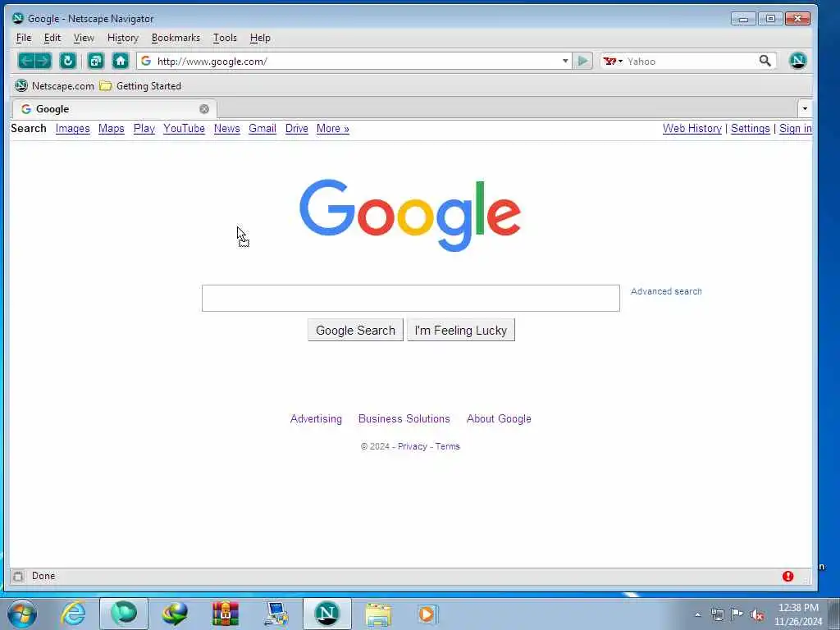This screenshot has width=840, height=630.
Task: Click the Netscape throbber logo icon
Action: tap(797, 61)
